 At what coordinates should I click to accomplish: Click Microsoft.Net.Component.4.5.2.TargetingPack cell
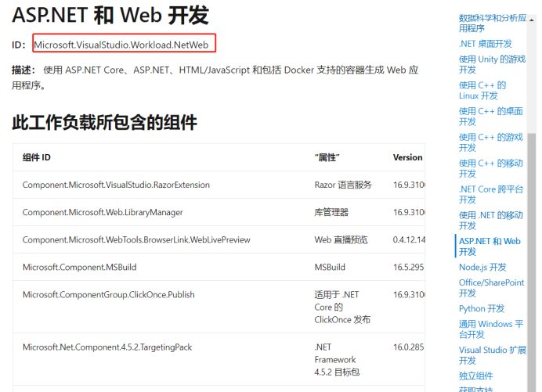click(x=107, y=347)
